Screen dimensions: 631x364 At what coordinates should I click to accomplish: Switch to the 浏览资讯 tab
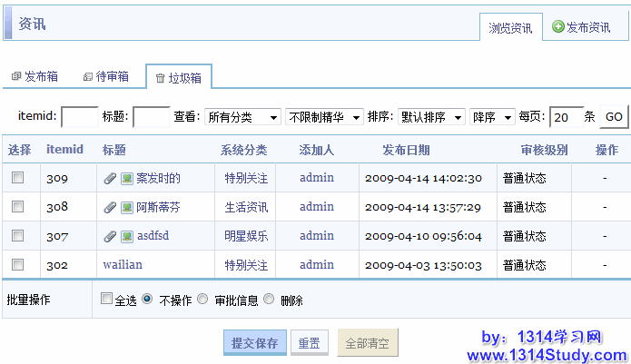510,28
